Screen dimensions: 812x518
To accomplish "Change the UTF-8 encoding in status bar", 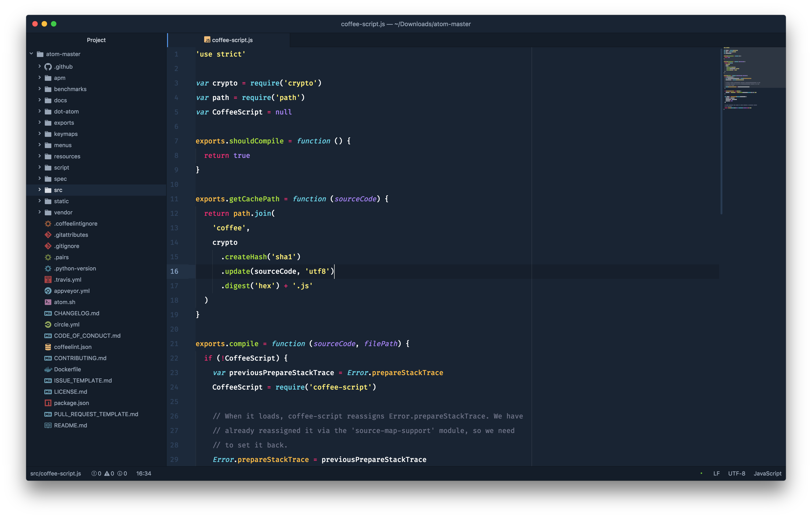I will coord(736,473).
